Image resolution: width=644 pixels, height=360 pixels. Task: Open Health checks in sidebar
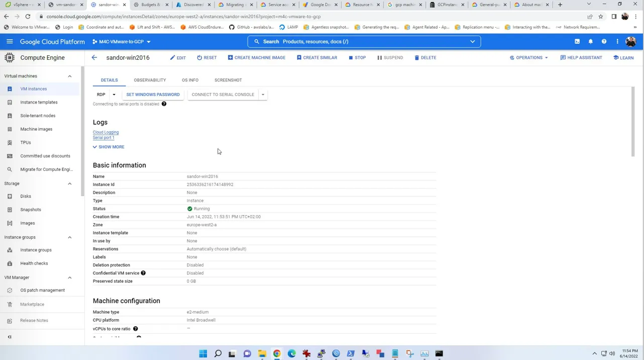(39, 263)
